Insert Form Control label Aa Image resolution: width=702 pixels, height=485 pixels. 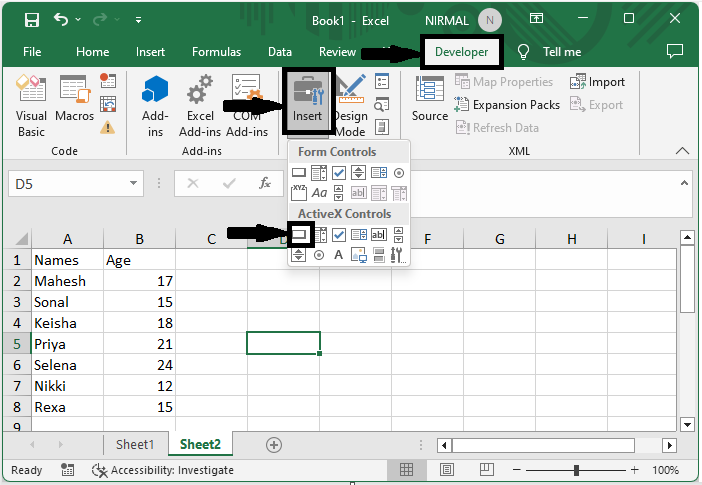319,193
